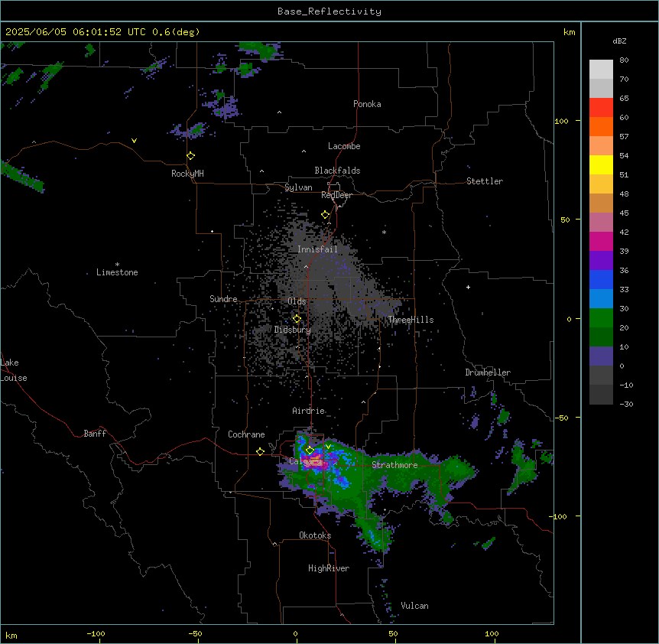The height and width of the screenshot is (644, 659).
Task: Click the asterisk marker above Limestone label
Action: tap(117, 265)
